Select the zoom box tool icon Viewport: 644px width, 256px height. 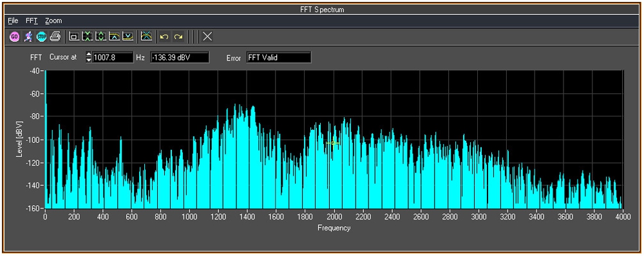pyautogui.click(x=74, y=37)
